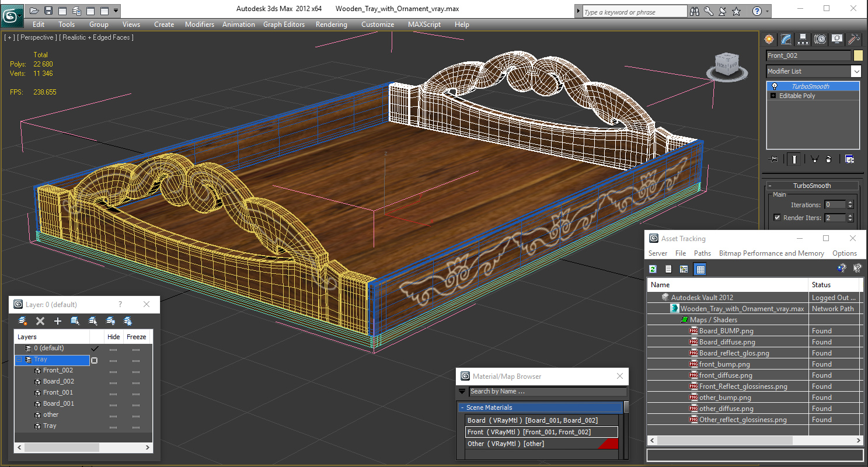868x467 pixels.
Task: Toggle Show End Result icon
Action: 794,159
